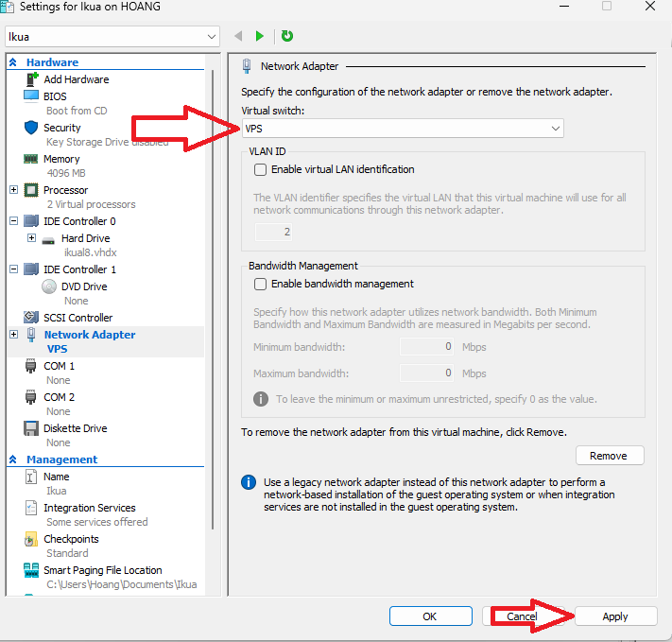Click the green refresh icon
Screen dimensions: 672x642
pos(287,36)
